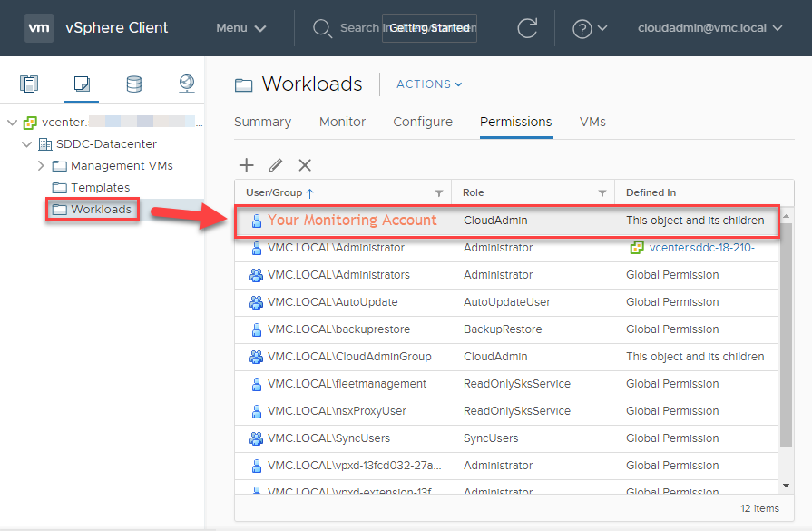Open the VMs tab

(x=592, y=122)
